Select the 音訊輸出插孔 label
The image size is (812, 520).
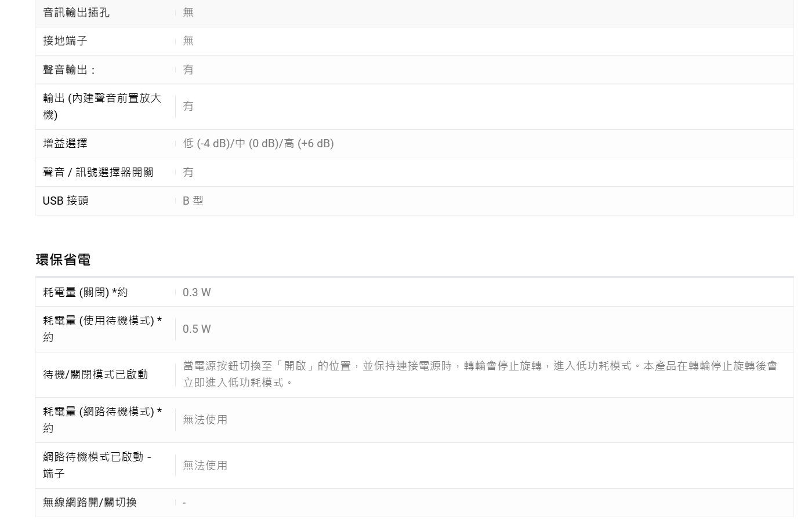tap(76, 12)
